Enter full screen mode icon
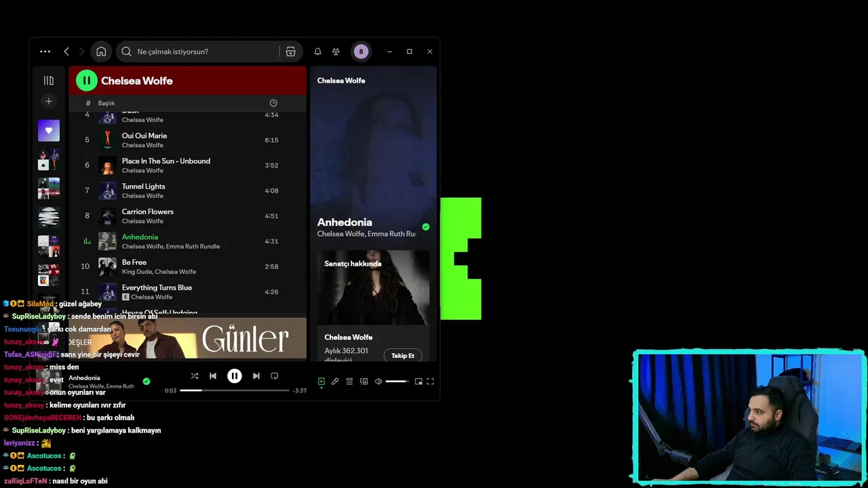The image size is (868, 488). click(x=430, y=382)
